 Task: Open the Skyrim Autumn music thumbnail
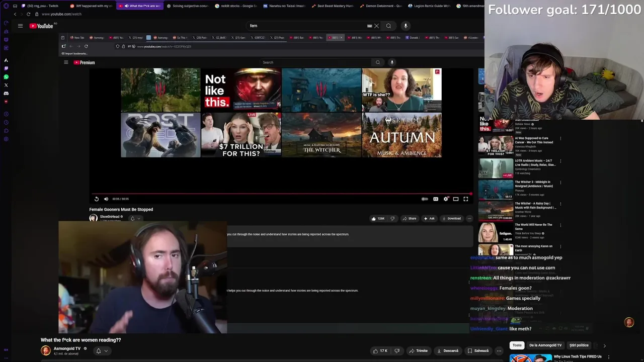[x=402, y=135]
